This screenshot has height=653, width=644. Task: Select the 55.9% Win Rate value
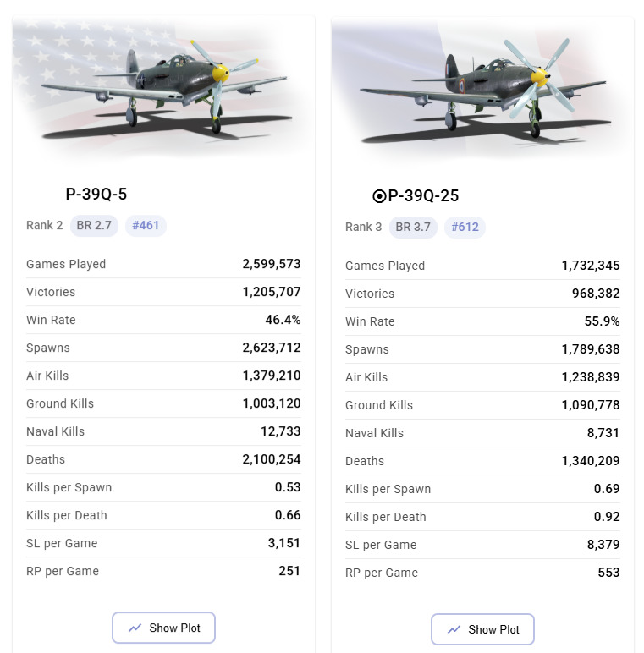pos(602,321)
